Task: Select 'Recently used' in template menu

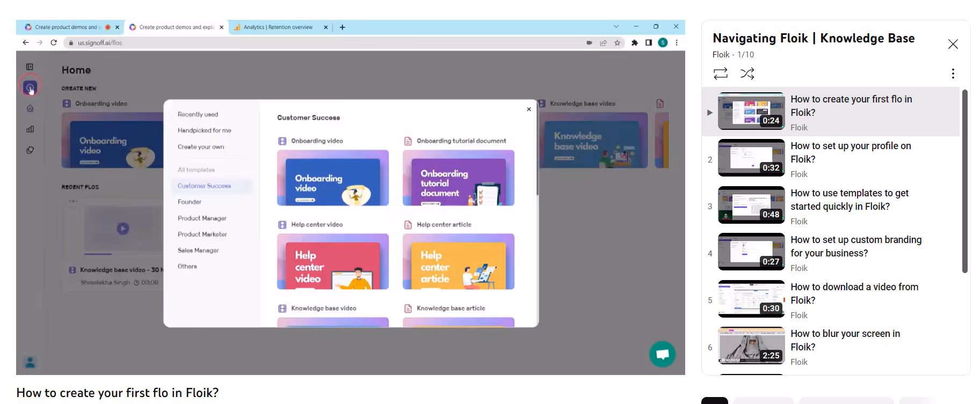Action: pos(198,114)
